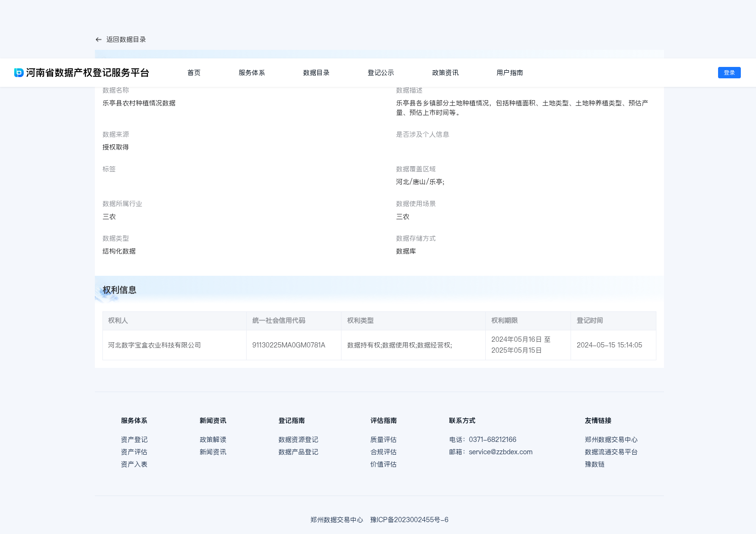Open footer link 数据产品登记
The height and width of the screenshot is (534, 756).
point(298,452)
